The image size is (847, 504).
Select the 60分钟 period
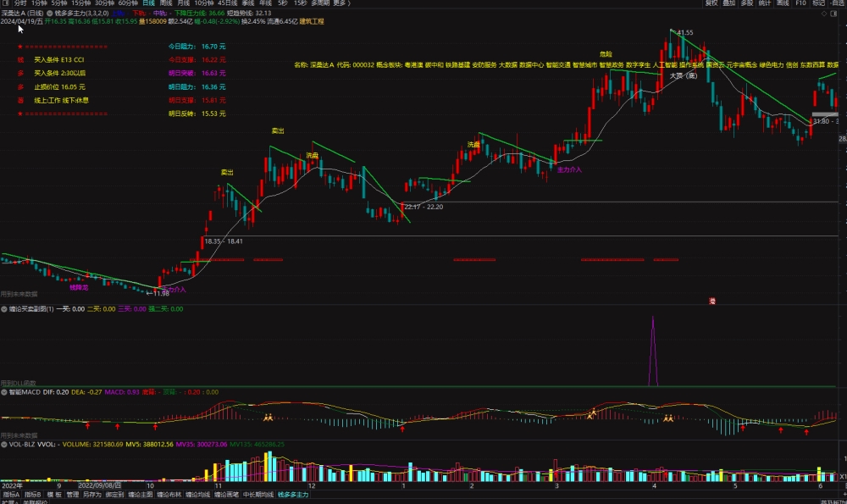(x=128, y=3)
